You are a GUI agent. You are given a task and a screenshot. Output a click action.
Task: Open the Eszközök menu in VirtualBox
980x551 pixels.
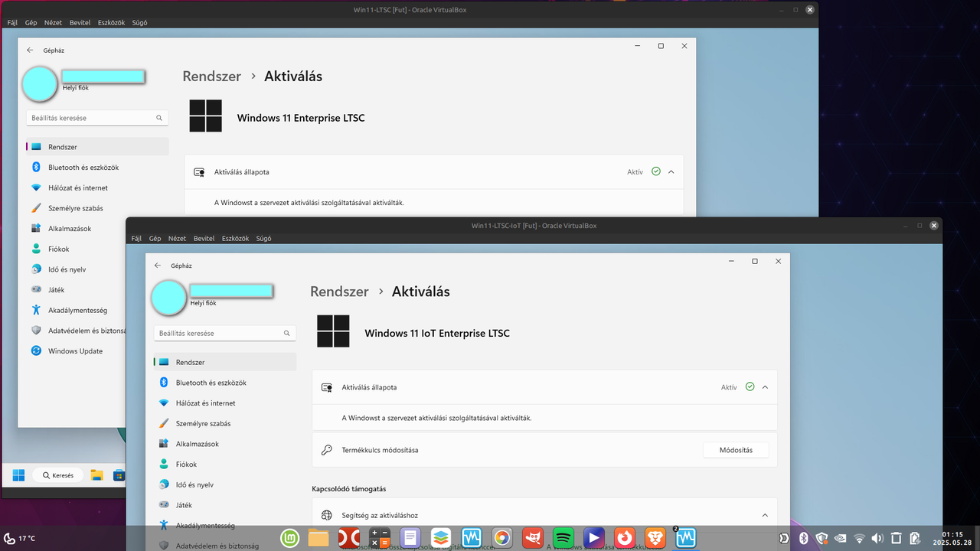coord(235,238)
